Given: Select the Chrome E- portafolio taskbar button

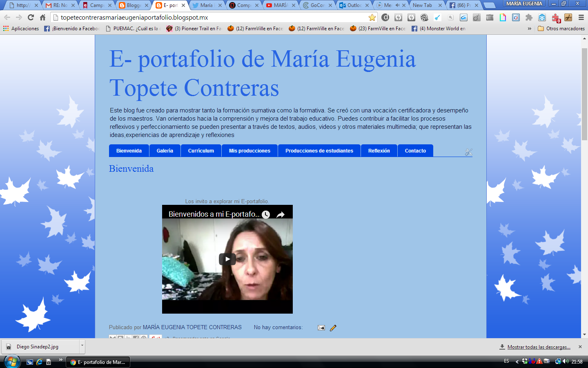Looking at the screenshot, I should pyautogui.click(x=98, y=362).
